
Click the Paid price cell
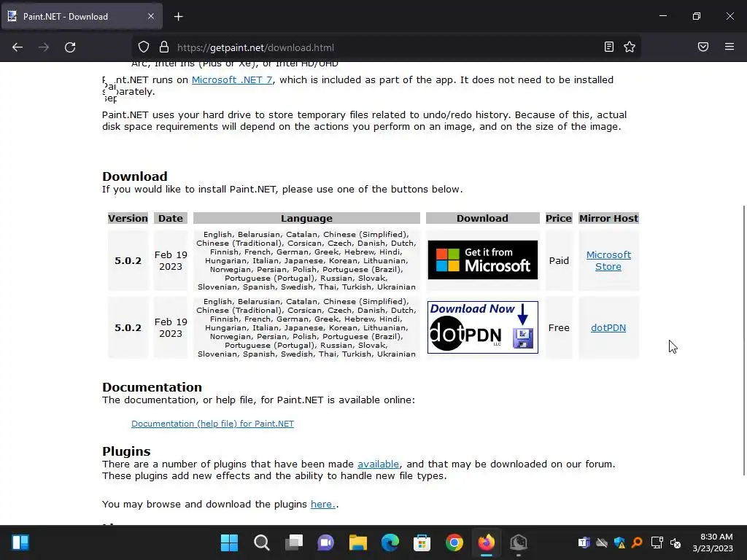[559, 260]
